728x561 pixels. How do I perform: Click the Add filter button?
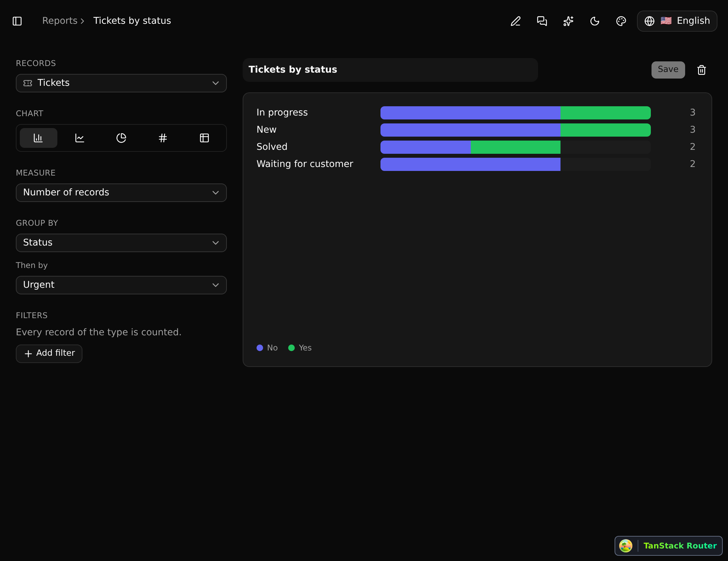(x=49, y=353)
